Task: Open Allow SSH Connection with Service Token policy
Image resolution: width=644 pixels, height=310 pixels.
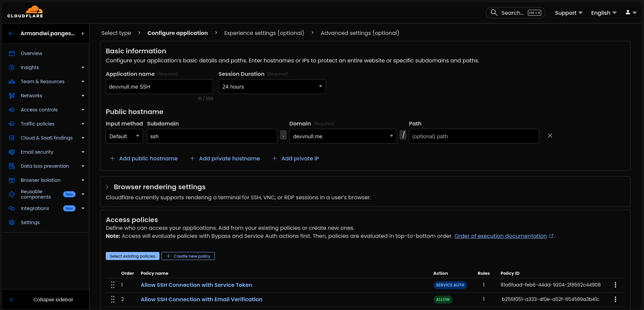Action: (196, 285)
